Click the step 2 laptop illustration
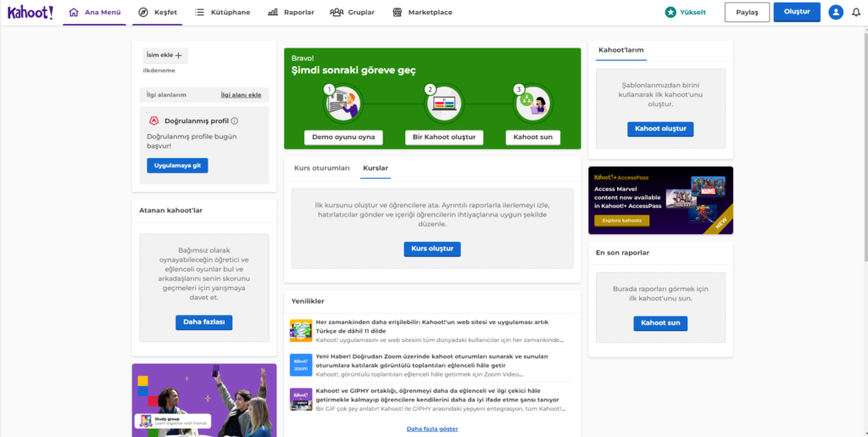The height and width of the screenshot is (437, 868). [443, 103]
